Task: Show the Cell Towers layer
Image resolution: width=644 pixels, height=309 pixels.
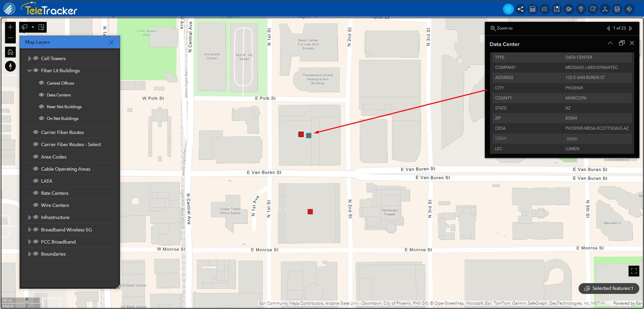Action: tap(36, 58)
